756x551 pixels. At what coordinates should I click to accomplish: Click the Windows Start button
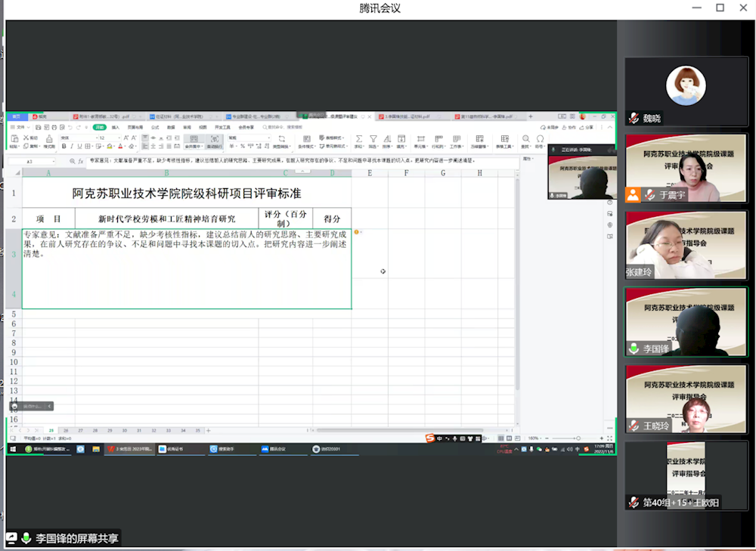click(x=13, y=449)
